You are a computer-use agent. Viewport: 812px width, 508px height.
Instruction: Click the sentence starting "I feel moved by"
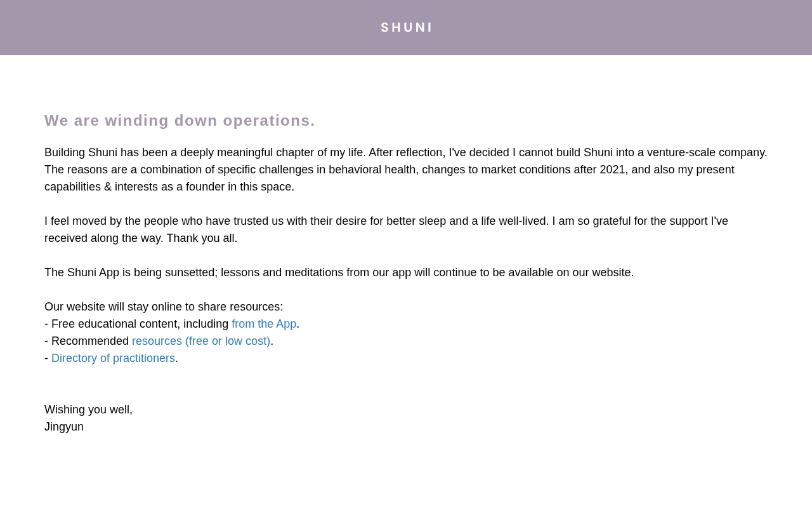pyautogui.click(x=386, y=229)
